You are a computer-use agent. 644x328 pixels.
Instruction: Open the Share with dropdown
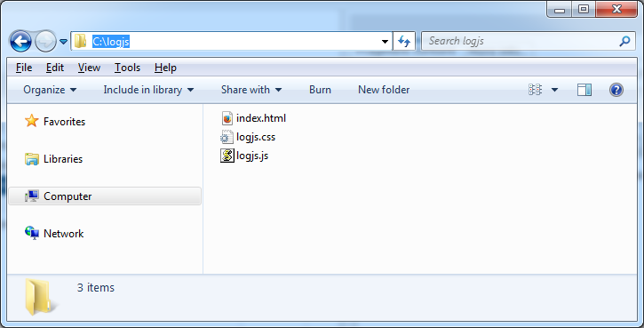tap(251, 90)
